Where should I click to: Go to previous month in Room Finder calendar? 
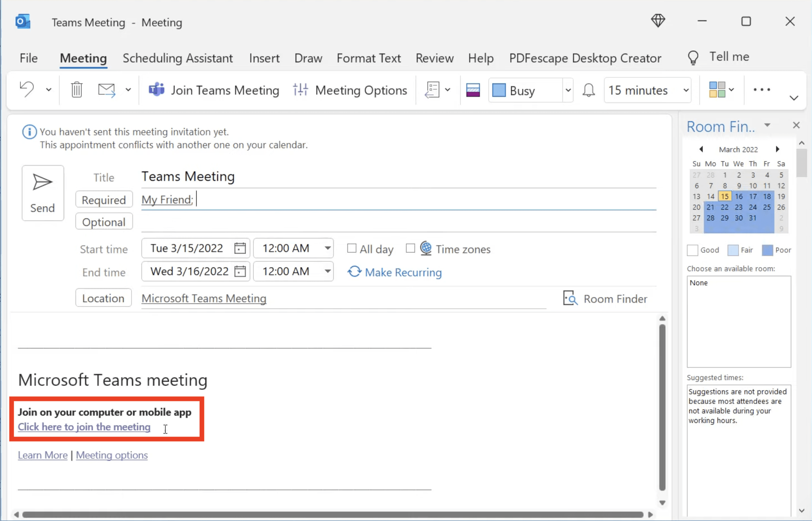coord(701,149)
